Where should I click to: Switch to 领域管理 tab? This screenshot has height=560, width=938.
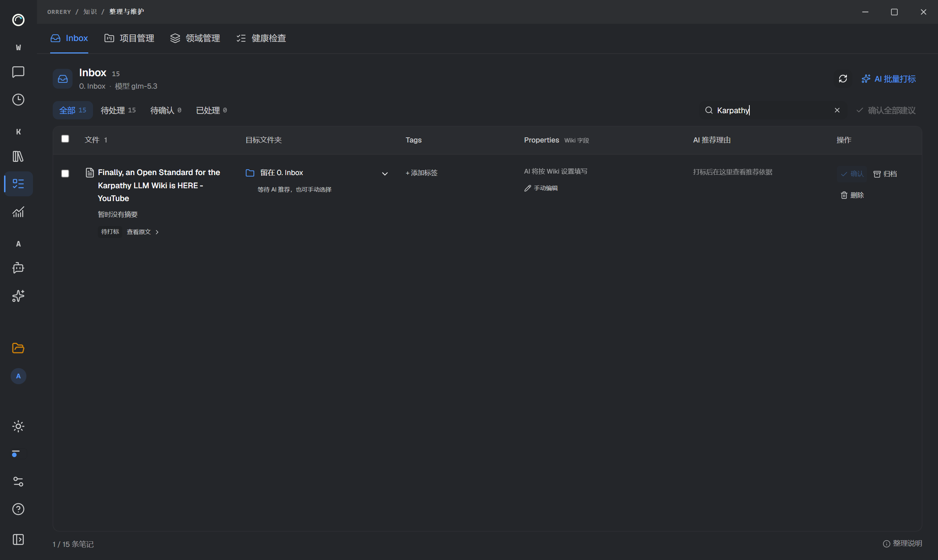pyautogui.click(x=195, y=38)
